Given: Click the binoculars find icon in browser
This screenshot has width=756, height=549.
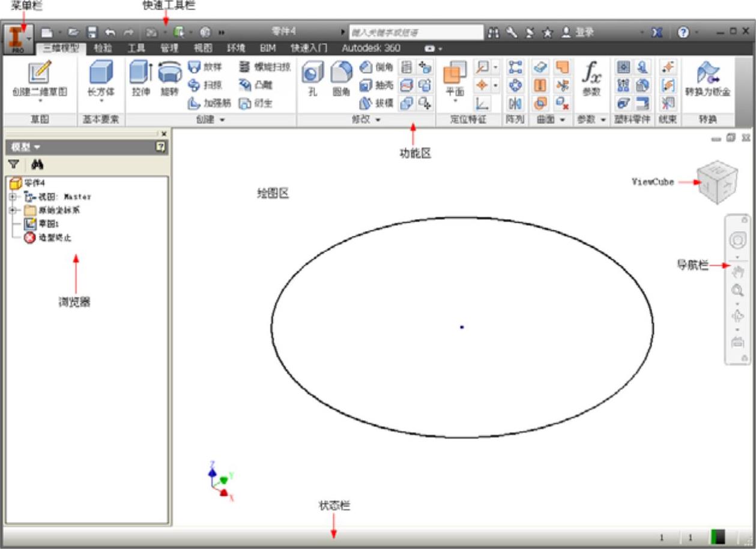Looking at the screenshot, I should coord(37,164).
